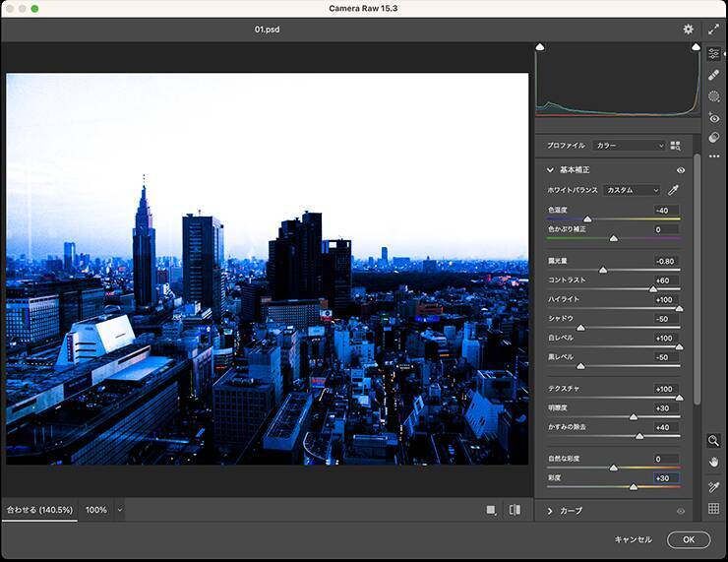Toggle full screen mode icon
The image size is (728, 562).
pos(714,30)
